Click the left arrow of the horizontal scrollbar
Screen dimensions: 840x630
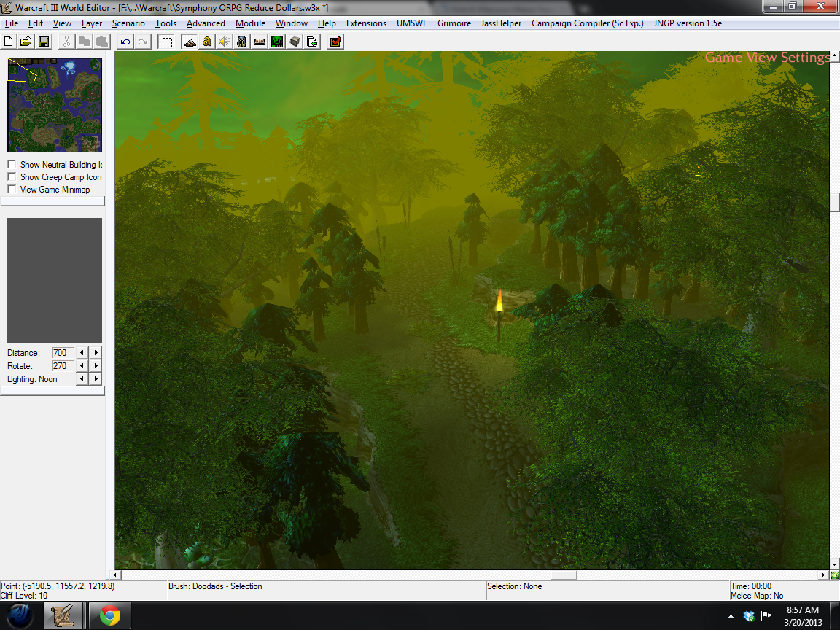pos(114,575)
